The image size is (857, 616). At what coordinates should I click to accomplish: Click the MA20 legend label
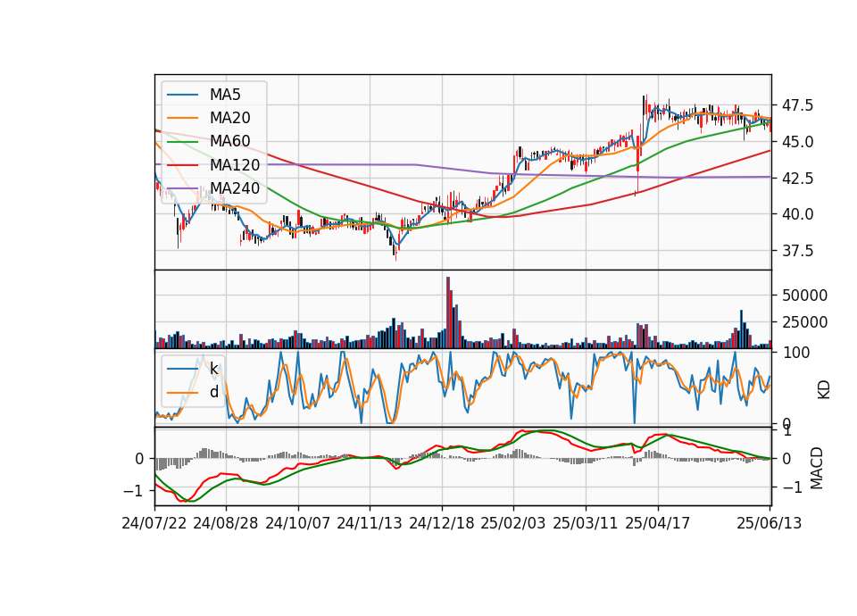[230, 118]
